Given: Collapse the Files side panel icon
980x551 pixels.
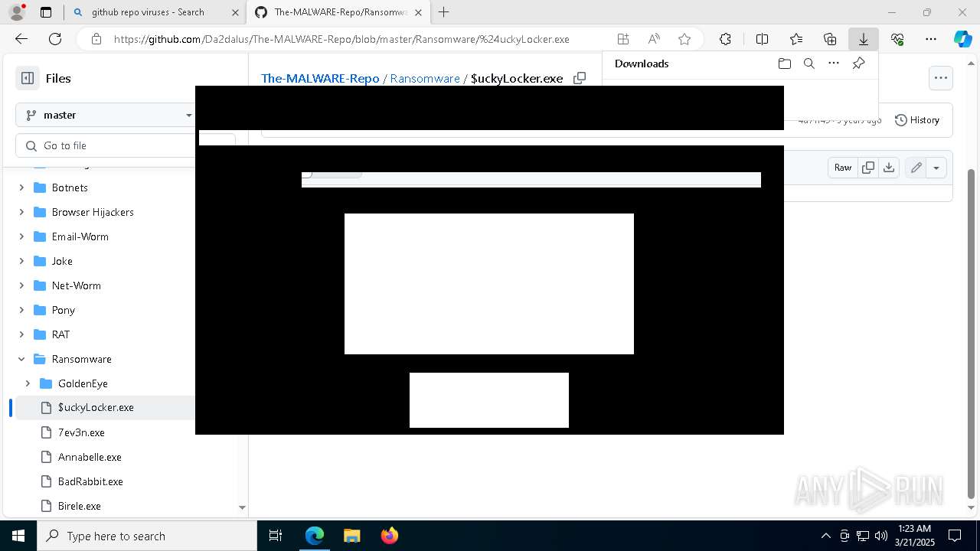Looking at the screenshot, I should click(x=28, y=78).
